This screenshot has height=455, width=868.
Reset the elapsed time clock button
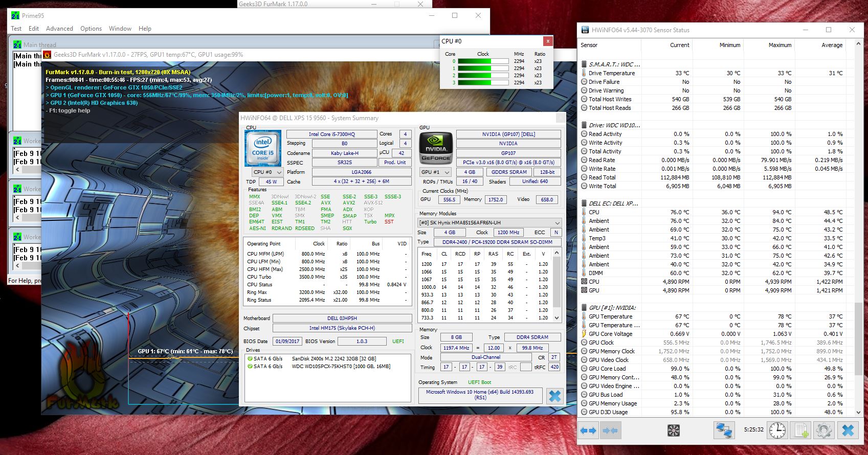pyautogui.click(x=777, y=430)
